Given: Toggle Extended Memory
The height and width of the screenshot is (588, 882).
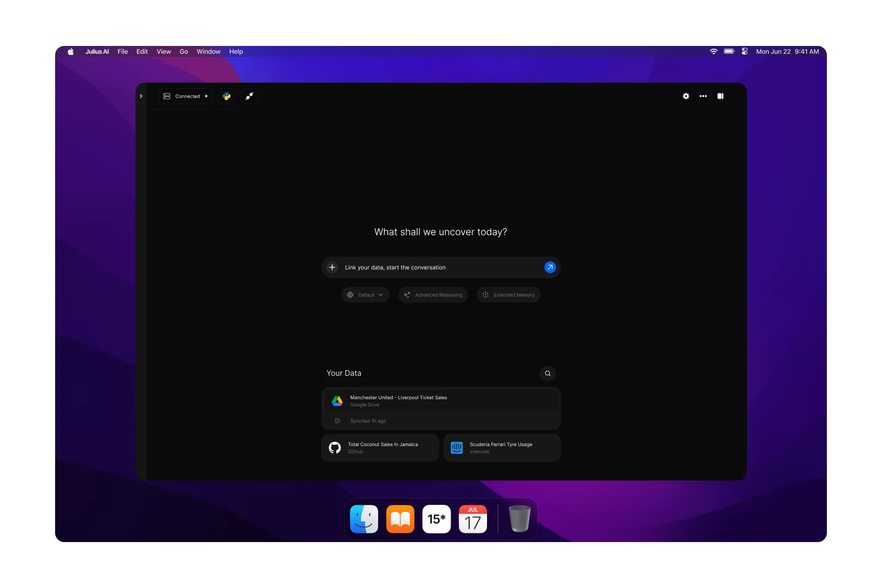Looking at the screenshot, I should [x=509, y=295].
